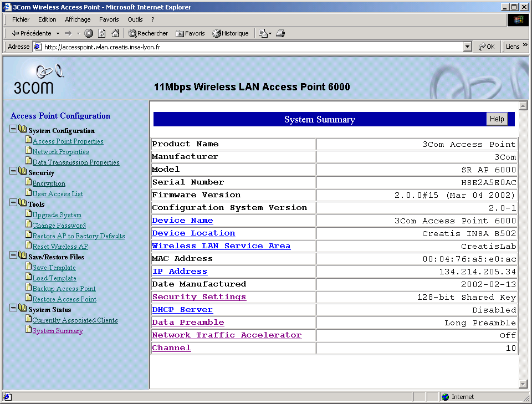532x404 pixels.
Task: Click the System Status book icon
Action: coord(22,308)
